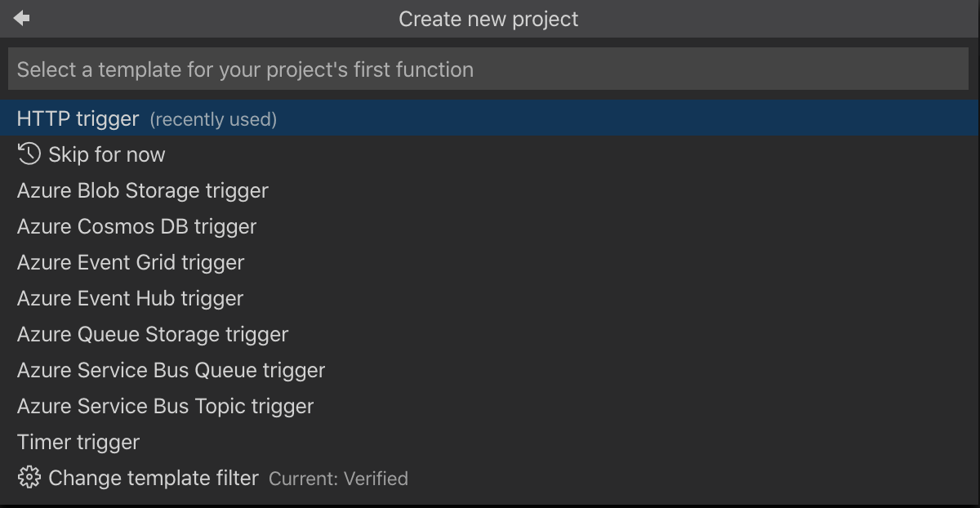Select Azure Queue Storage trigger
Screen dimensions: 980x508
point(152,334)
